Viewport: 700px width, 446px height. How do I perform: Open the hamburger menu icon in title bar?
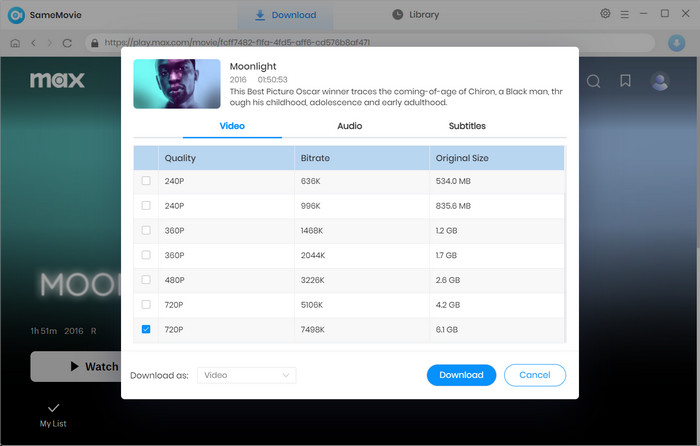point(625,14)
